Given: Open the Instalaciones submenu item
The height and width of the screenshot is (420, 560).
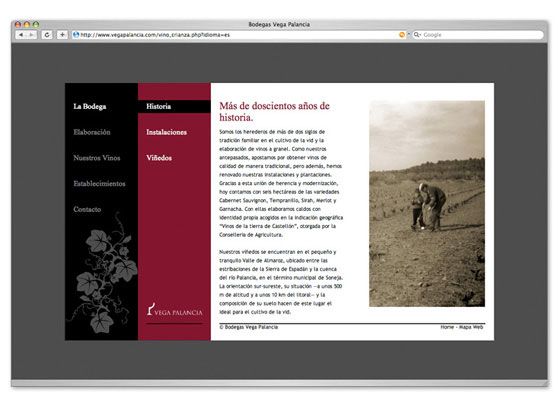Looking at the screenshot, I should tap(166, 132).
